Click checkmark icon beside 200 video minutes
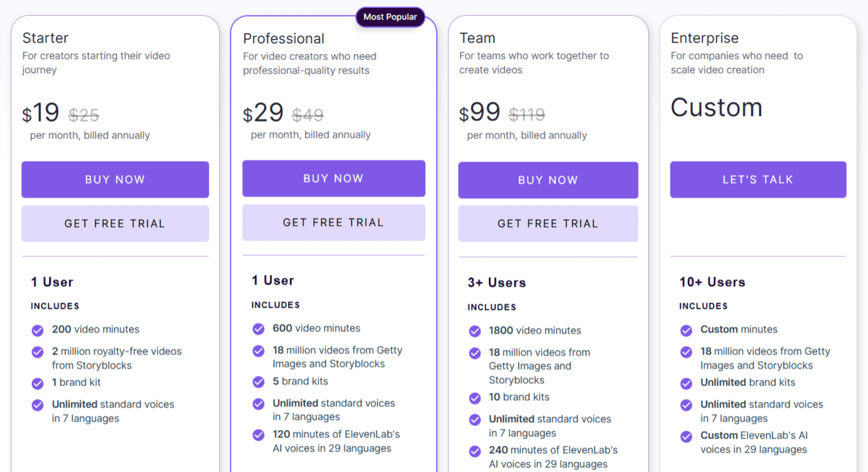 tap(38, 330)
